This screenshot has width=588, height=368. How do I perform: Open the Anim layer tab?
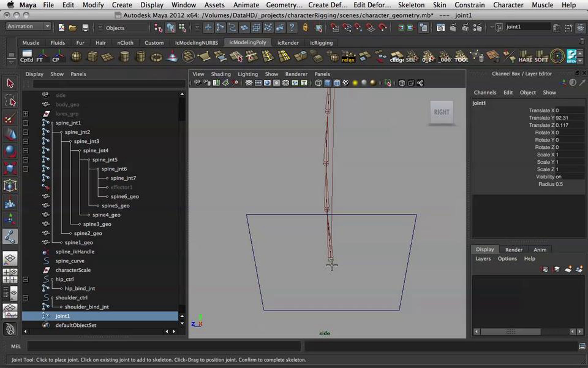[x=540, y=250]
